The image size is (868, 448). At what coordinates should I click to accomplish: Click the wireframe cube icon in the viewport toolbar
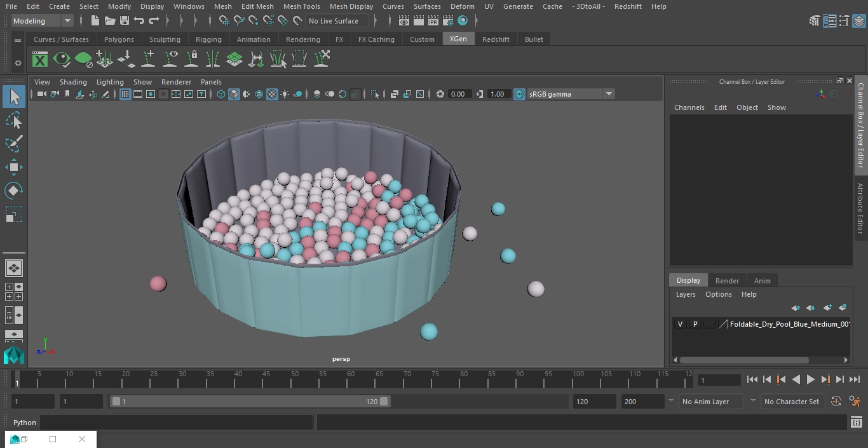click(x=221, y=94)
